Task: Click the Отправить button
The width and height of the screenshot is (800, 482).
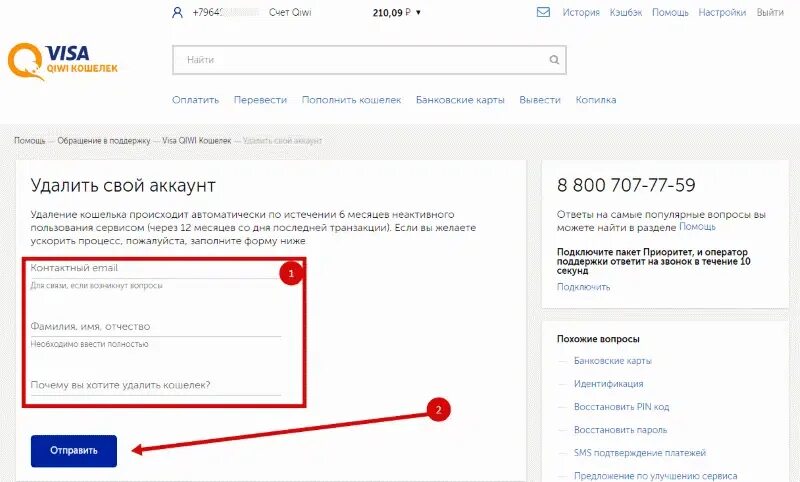Action: pyautogui.click(x=74, y=451)
